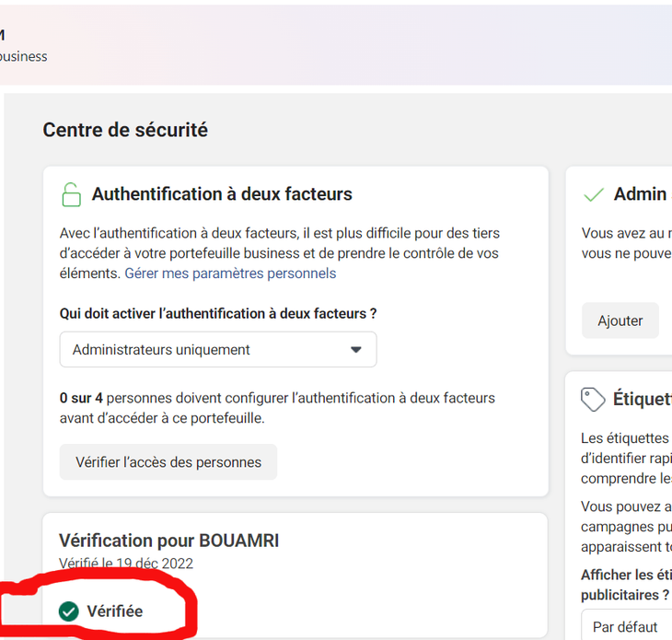672x640 pixels.
Task: Click the green padlock icon
Action: pos(71,194)
